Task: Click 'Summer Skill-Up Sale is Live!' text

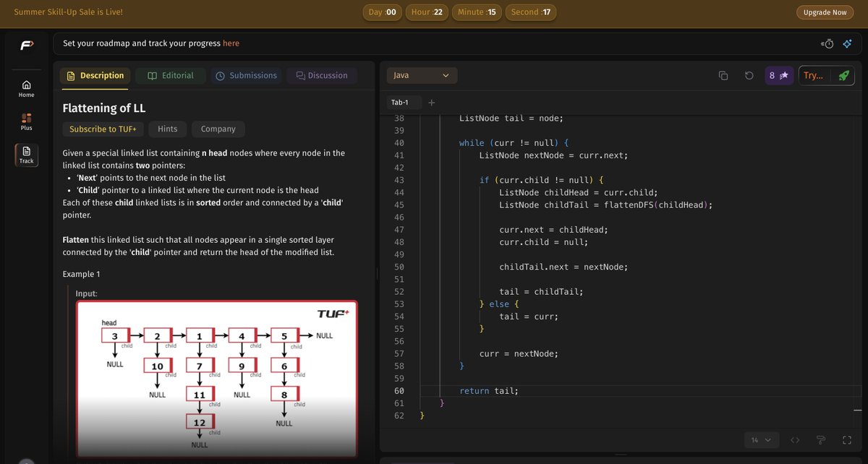Action: click(x=68, y=12)
